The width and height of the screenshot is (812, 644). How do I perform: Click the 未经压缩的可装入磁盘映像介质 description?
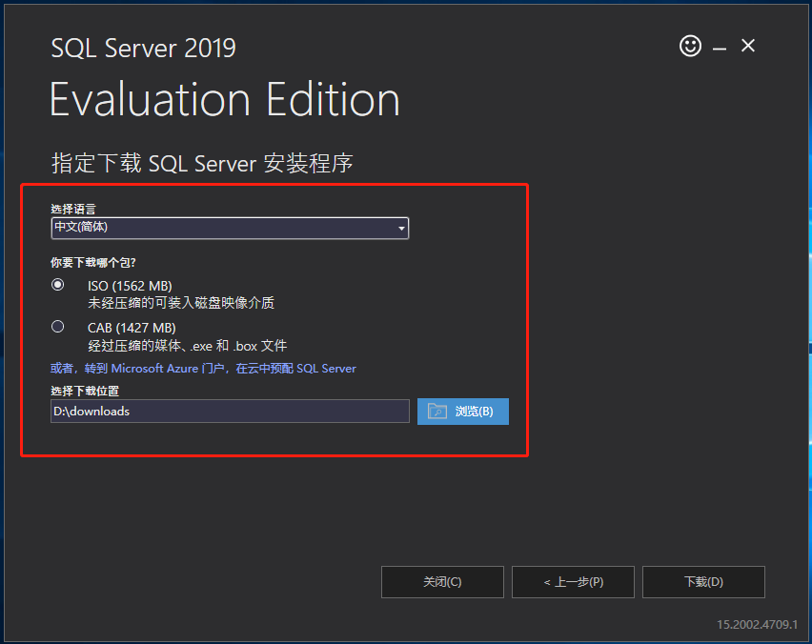(x=181, y=303)
